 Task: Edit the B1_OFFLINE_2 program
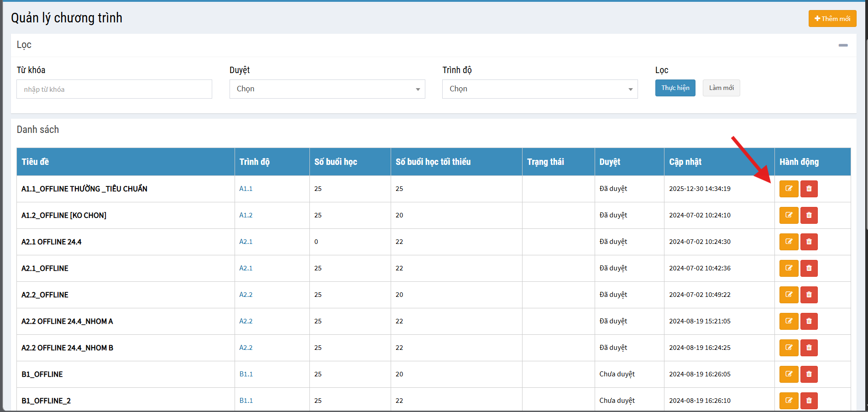pyautogui.click(x=789, y=401)
